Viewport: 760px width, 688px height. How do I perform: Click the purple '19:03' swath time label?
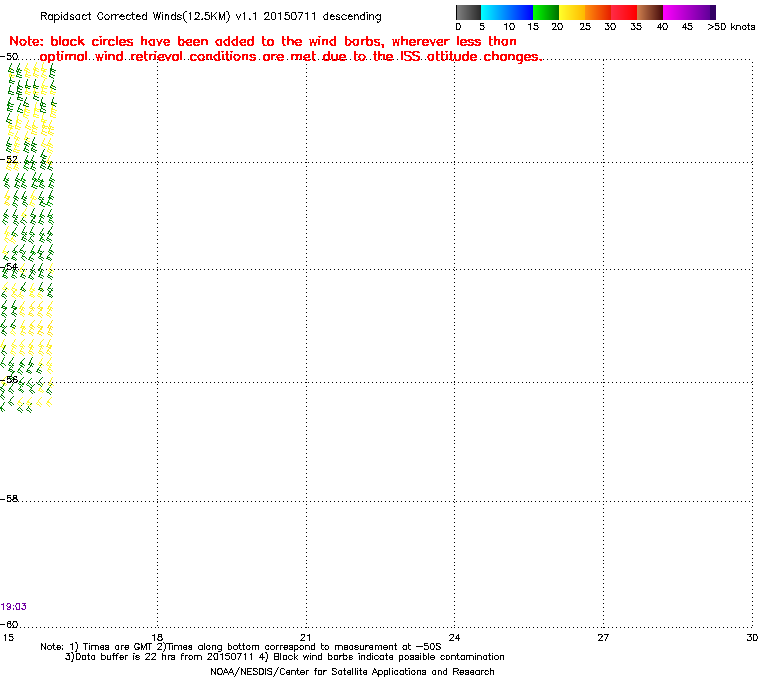click(14, 607)
